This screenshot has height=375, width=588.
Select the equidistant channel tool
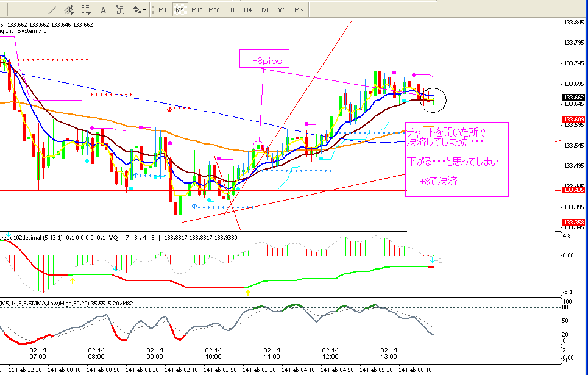coord(69,10)
